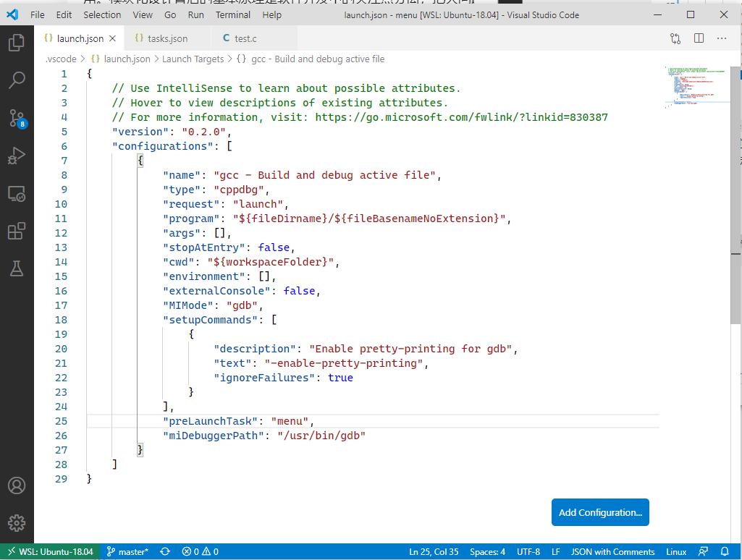Open the Search view
Screen dimensions: 742x560
[x=17, y=80]
